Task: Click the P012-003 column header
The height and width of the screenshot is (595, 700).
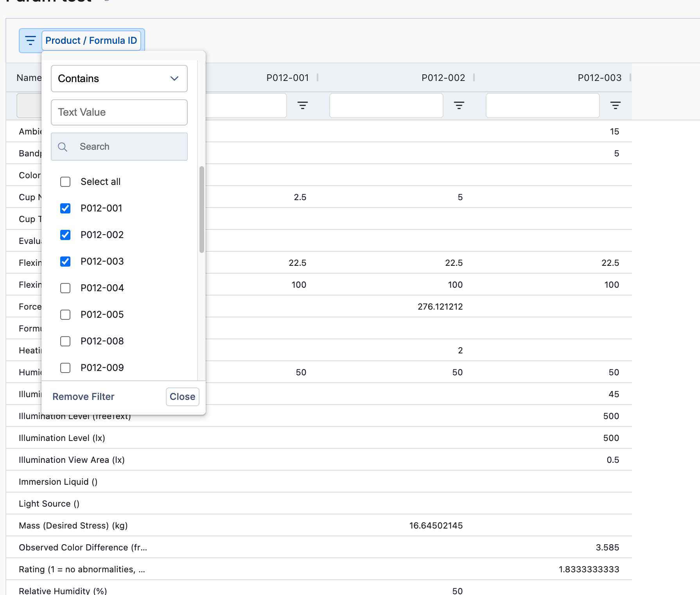Action: pyautogui.click(x=599, y=78)
